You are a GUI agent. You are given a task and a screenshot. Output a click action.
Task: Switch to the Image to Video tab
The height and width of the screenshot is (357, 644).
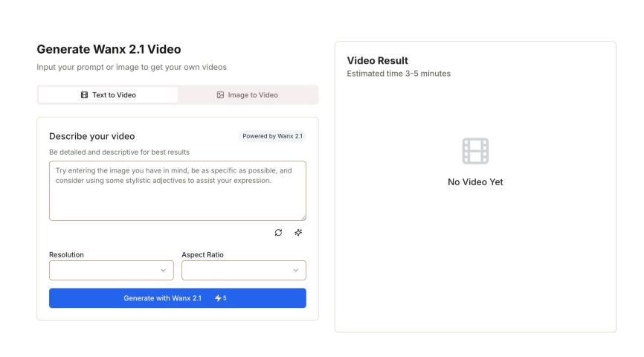[x=248, y=95]
